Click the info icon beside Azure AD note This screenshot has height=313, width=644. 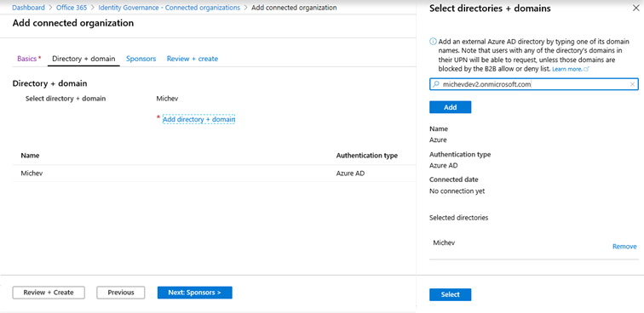tap(433, 42)
